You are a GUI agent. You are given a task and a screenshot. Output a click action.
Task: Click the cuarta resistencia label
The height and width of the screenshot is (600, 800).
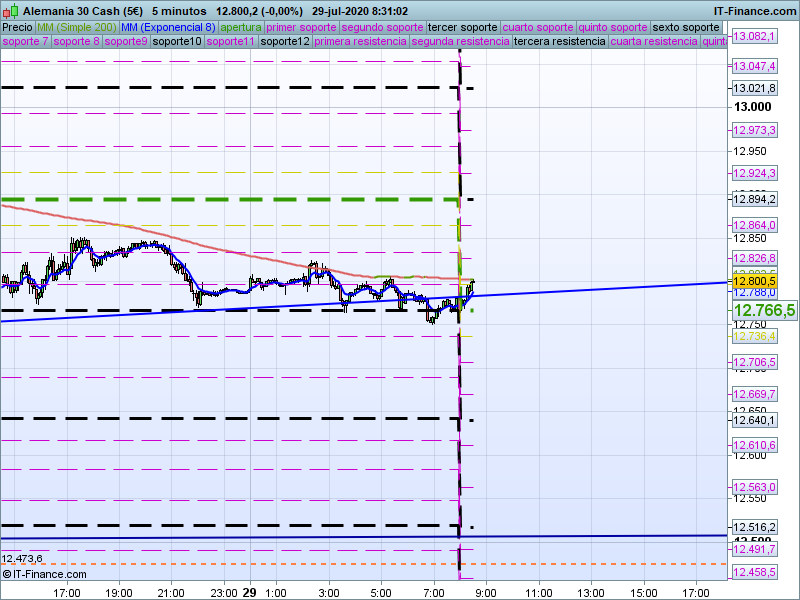pyautogui.click(x=654, y=42)
